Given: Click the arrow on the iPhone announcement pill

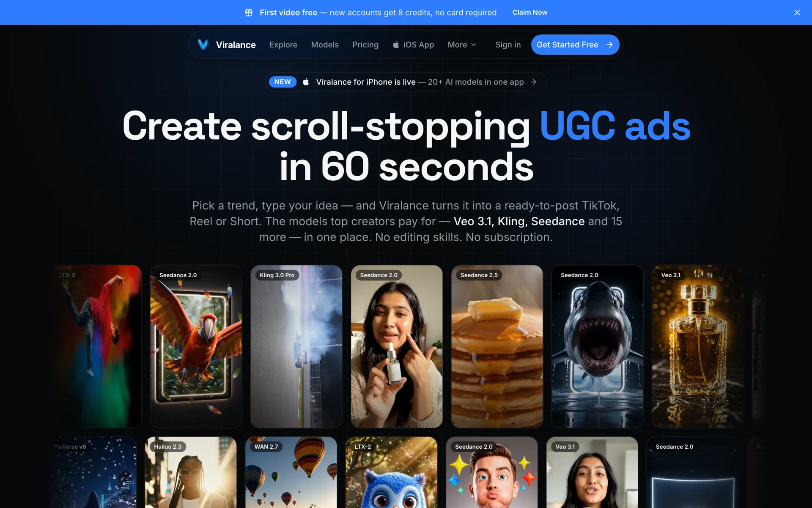Looking at the screenshot, I should (x=534, y=82).
